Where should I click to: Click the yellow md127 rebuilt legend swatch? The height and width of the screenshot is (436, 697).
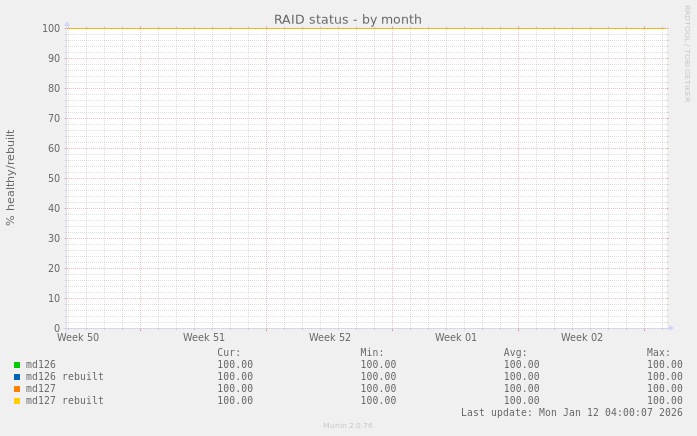tap(17, 401)
